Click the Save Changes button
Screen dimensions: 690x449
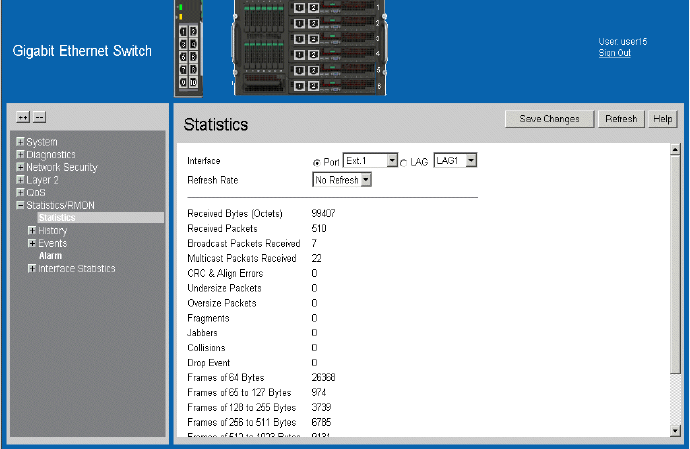click(x=549, y=119)
